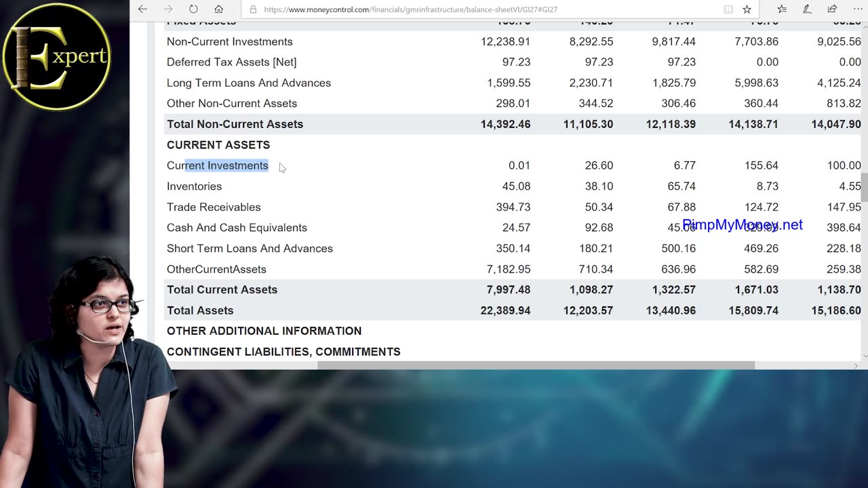
Task: Click the down arrow of the vertical scrollbar
Action: pos(864,356)
